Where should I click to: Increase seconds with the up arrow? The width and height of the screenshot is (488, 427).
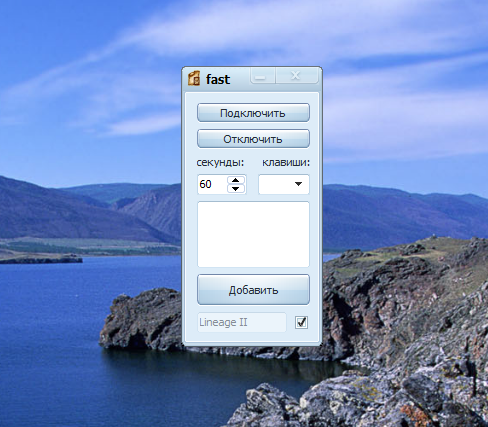(x=236, y=180)
